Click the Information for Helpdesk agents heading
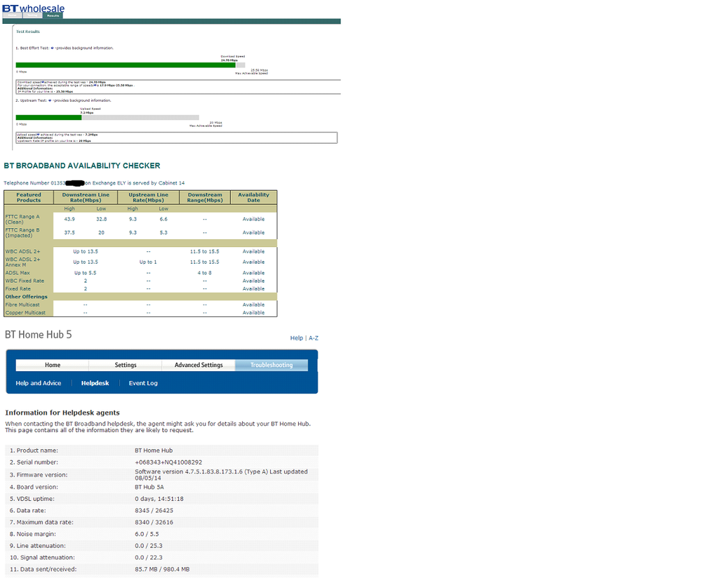701x588 pixels. (x=62, y=413)
